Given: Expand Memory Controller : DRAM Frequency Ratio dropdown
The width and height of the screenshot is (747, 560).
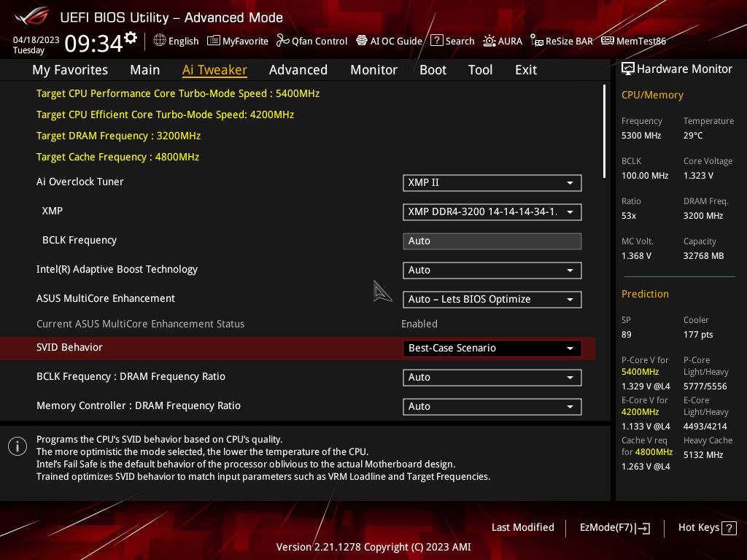Looking at the screenshot, I should 492,407.
